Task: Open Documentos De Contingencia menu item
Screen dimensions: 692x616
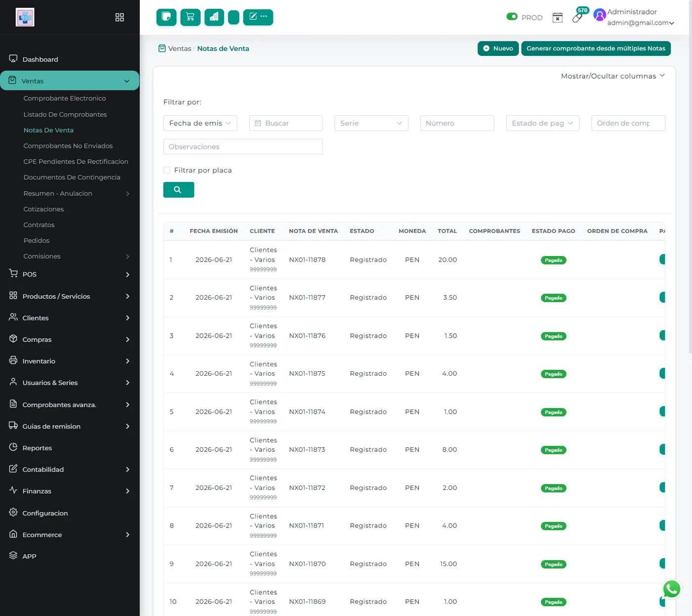Action: (x=72, y=177)
